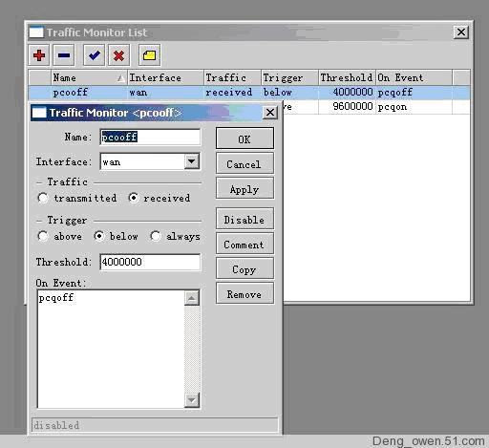Focus the Name input field
This screenshot has width=489, height=448.
click(150, 137)
